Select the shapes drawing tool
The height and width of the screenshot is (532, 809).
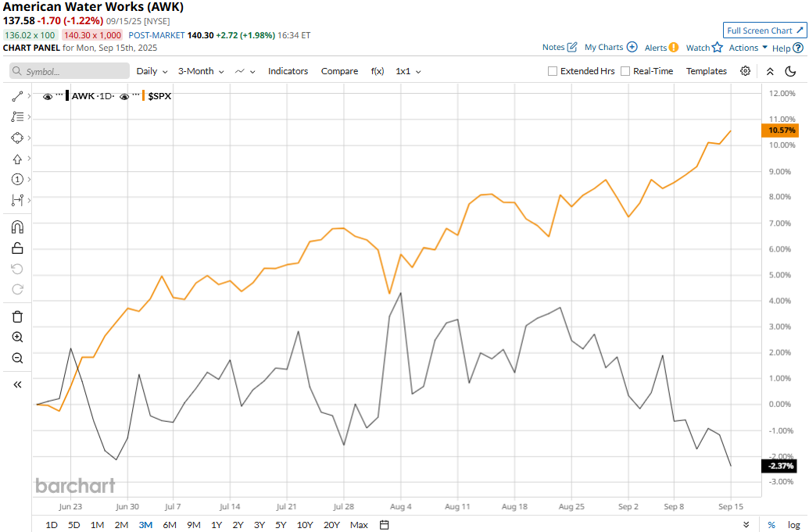[x=17, y=137]
